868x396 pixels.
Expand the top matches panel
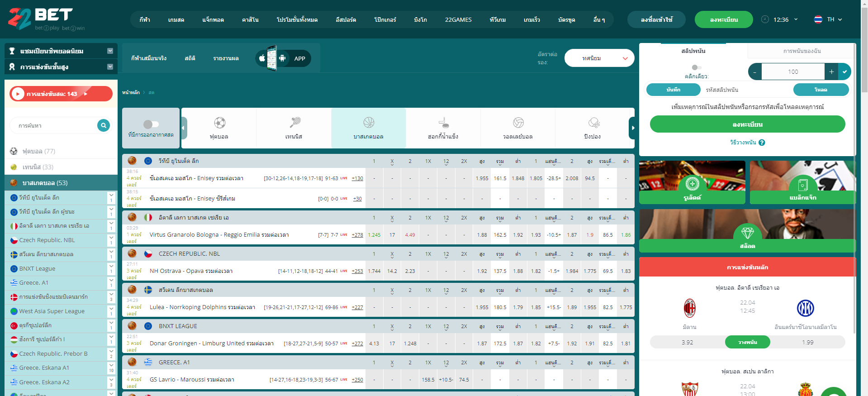[x=110, y=67]
